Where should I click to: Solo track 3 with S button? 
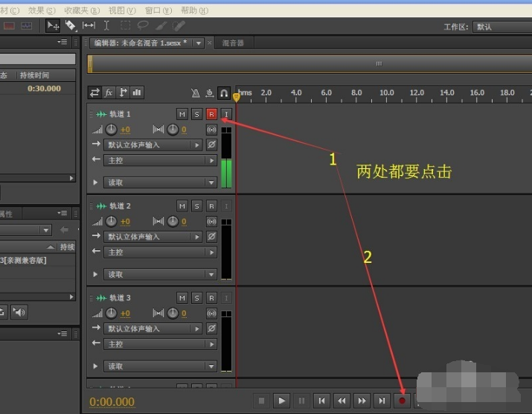pyautogui.click(x=196, y=298)
